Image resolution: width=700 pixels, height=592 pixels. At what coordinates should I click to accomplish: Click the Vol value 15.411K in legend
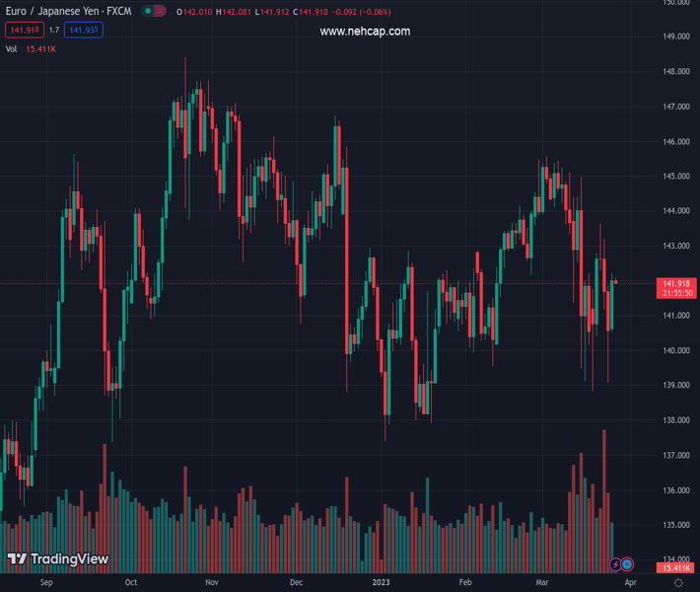point(40,49)
